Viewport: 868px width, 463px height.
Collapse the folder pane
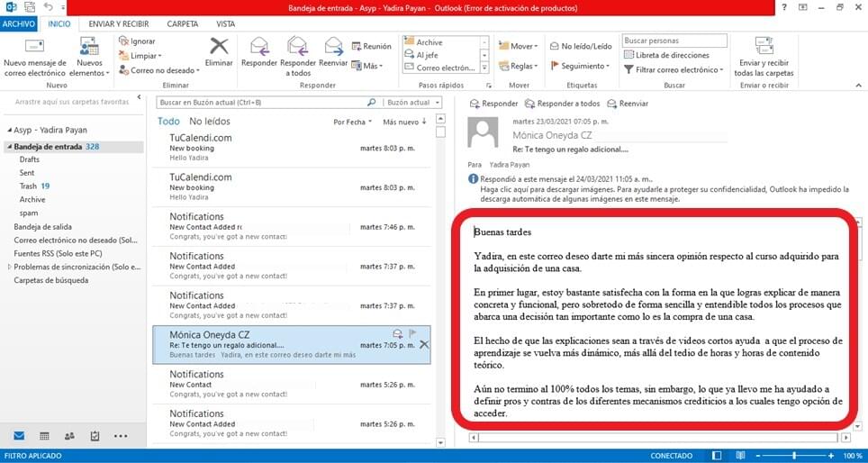click(139, 97)
